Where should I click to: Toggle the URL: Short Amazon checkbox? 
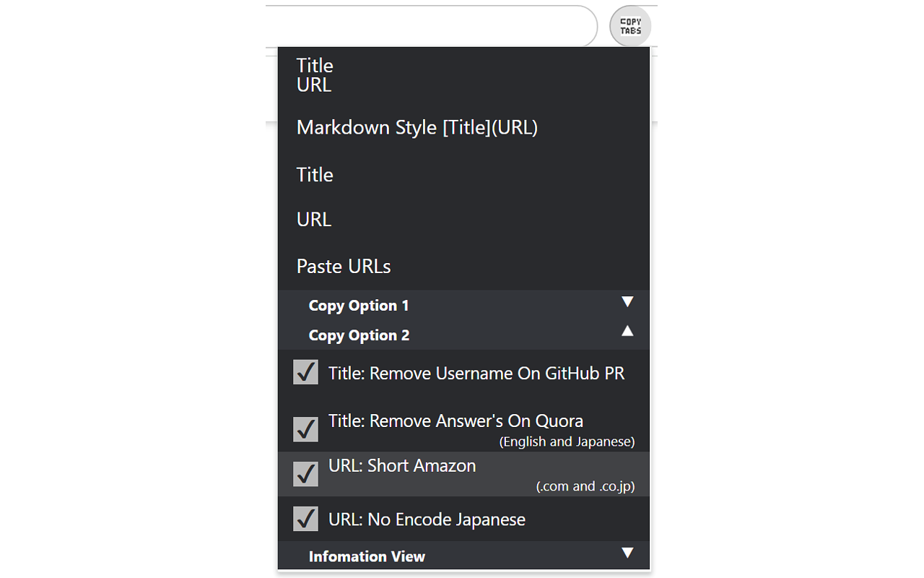click(306, 474)
